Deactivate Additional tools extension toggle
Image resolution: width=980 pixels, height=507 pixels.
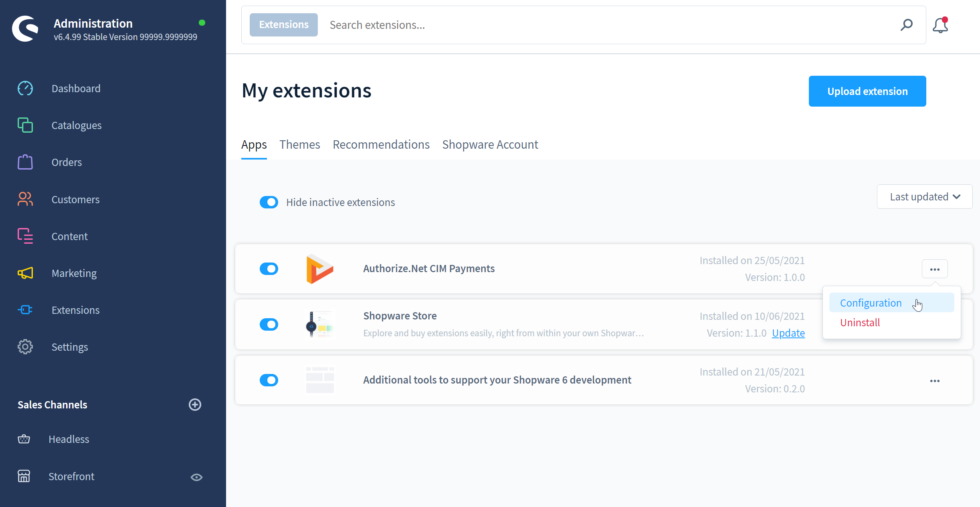[x=269, y=380]
